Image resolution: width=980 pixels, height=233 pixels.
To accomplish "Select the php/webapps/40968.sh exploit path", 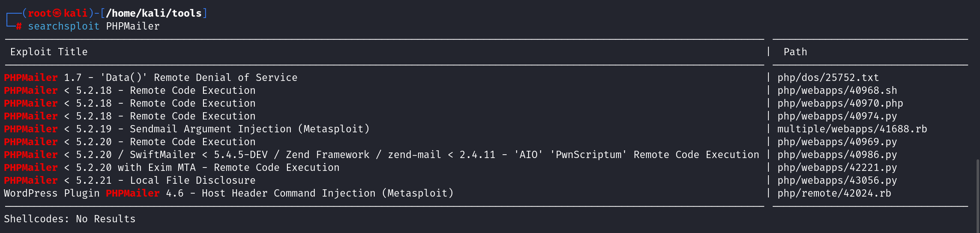I will [x=837, y=90].
